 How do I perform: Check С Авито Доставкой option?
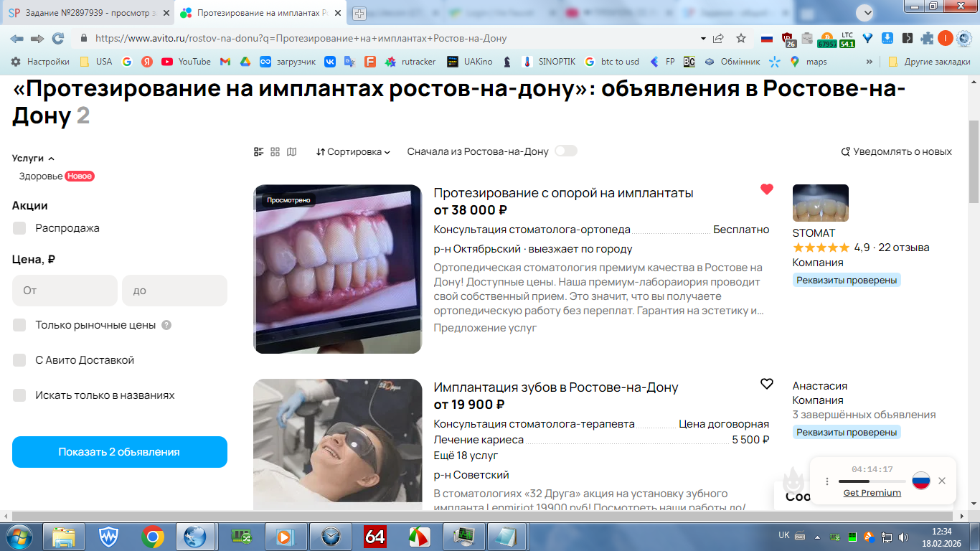point(19,360)
